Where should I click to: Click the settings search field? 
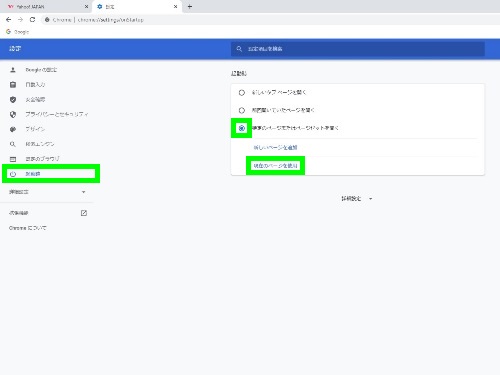(358, 49)
